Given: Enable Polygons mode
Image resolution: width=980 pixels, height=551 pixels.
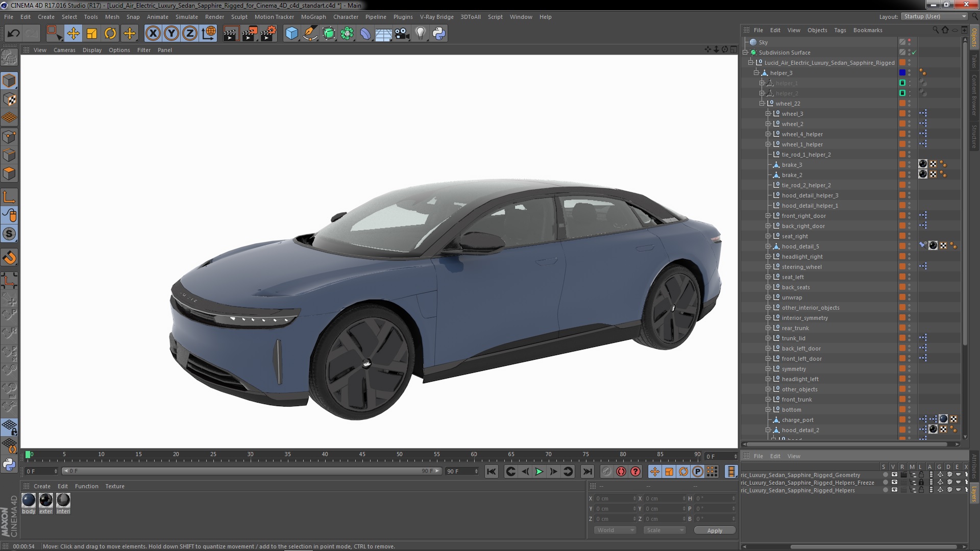Looking at the screenshot, I should click(x=9, y=173).
